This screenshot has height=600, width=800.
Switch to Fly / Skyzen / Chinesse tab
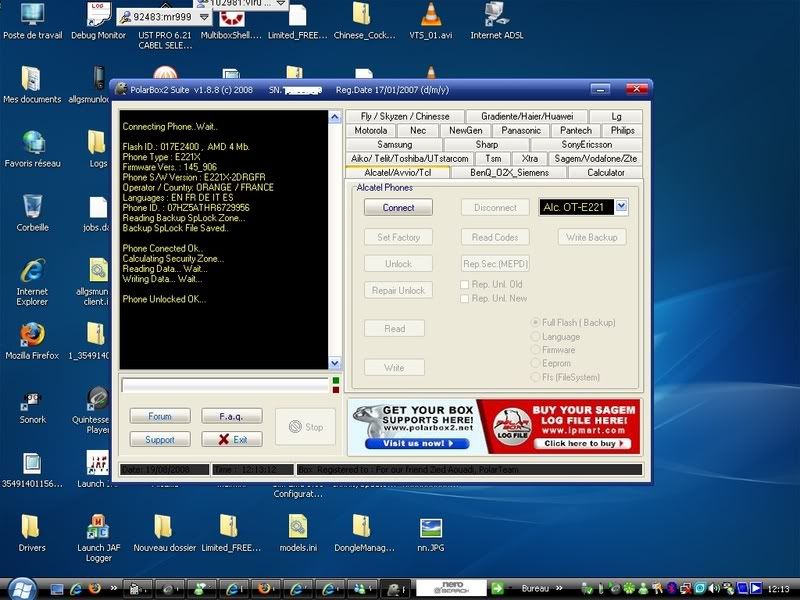[405, 116]
